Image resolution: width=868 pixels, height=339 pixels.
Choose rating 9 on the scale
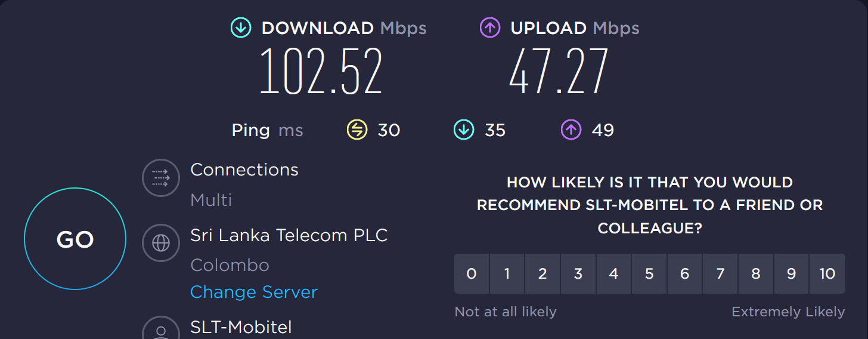pos(792,274)
